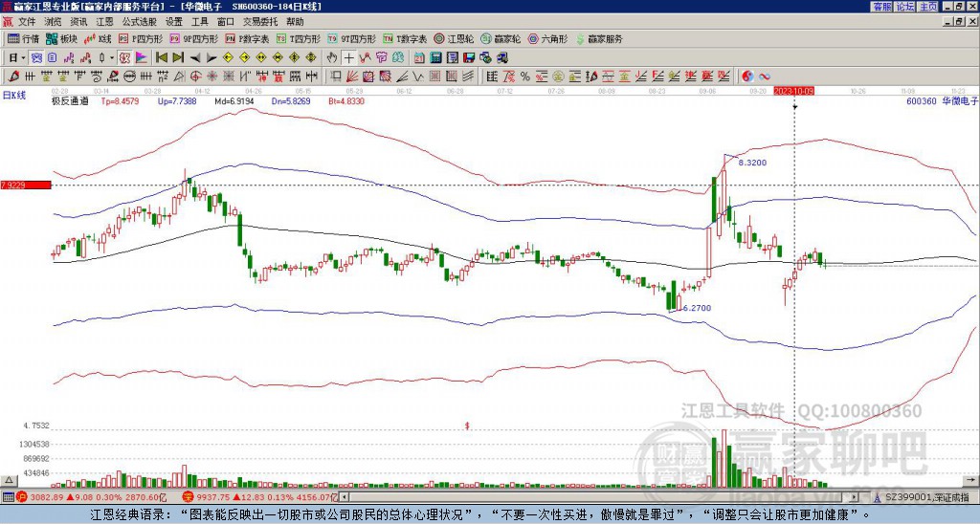The width and height of the screenshot is (980, 524).
Task: Open the 六角形 hexagon tool
Action: pos(548,38)
